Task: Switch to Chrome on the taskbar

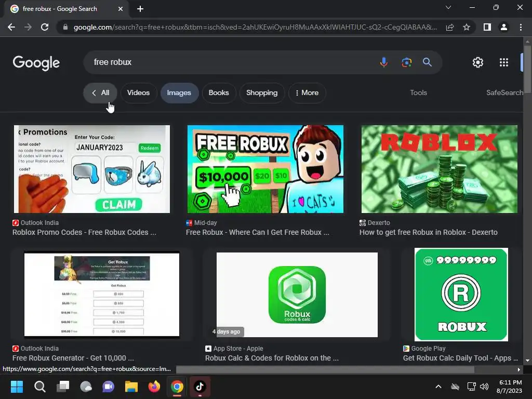Action: click(177, 387)
